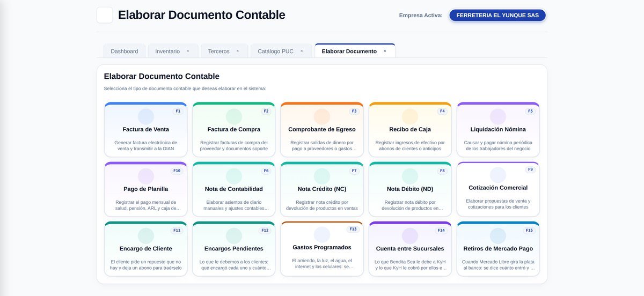This screenshot has height=296, width=644.
Task: Click the F4 shortcut badge
Action: pyautogui.click(x=442, y=111)
